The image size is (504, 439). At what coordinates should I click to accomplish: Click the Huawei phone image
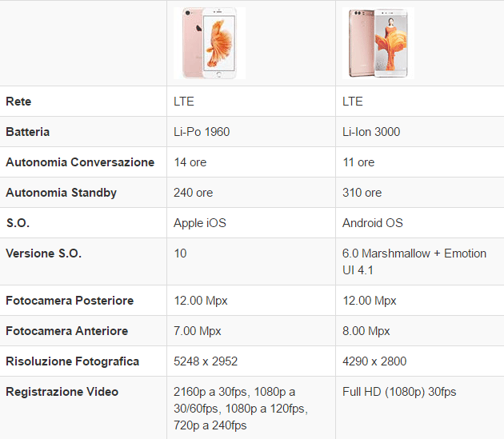[x=378, y=43]
